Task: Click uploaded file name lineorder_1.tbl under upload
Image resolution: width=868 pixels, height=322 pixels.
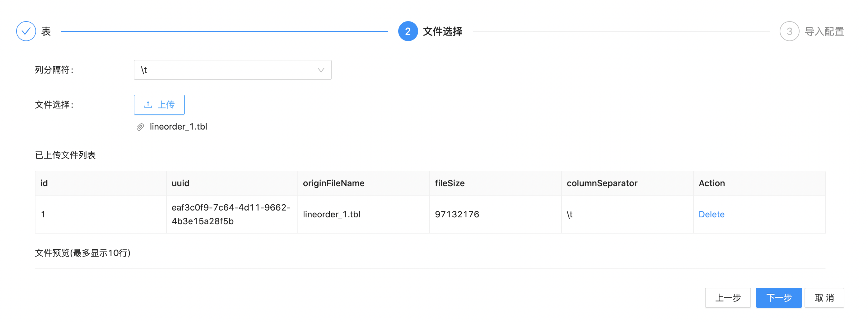Action: (178, 127)
